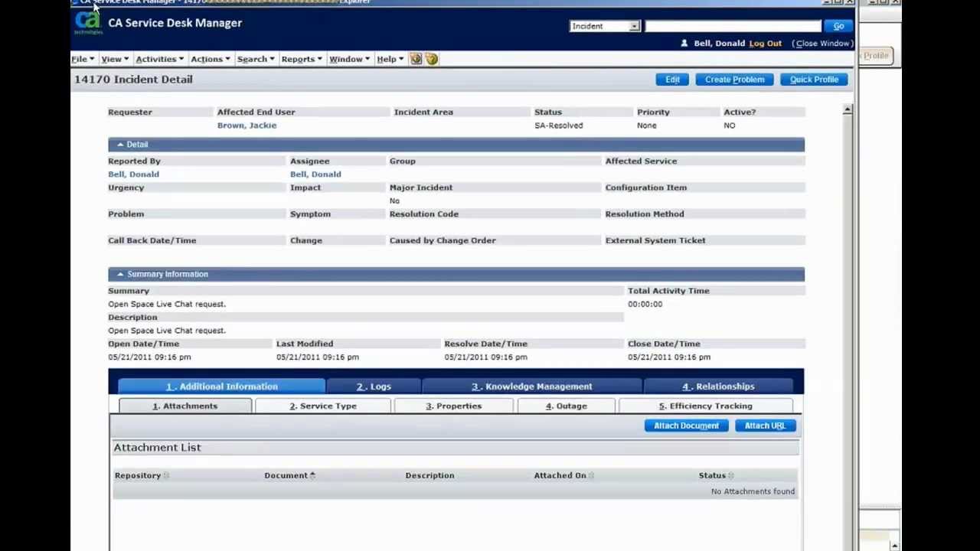Screen dimensions: 980x551
Task: Click the Log Out link
Action: pyautogui.click(x=765, y=43)
